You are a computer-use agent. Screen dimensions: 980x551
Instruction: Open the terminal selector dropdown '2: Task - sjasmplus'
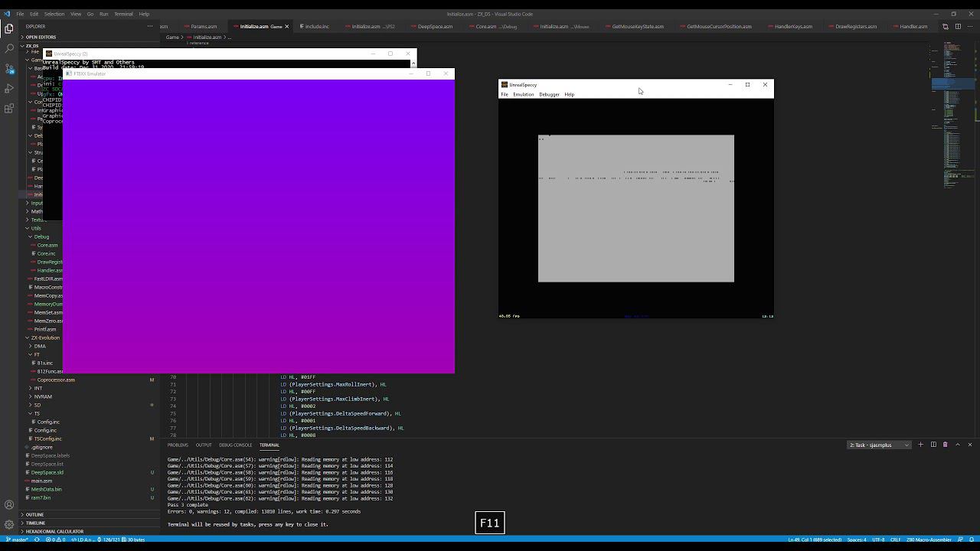point(880,445)
